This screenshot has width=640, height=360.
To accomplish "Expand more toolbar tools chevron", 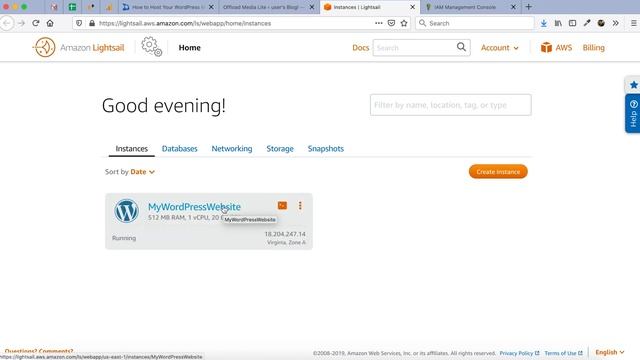I will pos(616,23).
